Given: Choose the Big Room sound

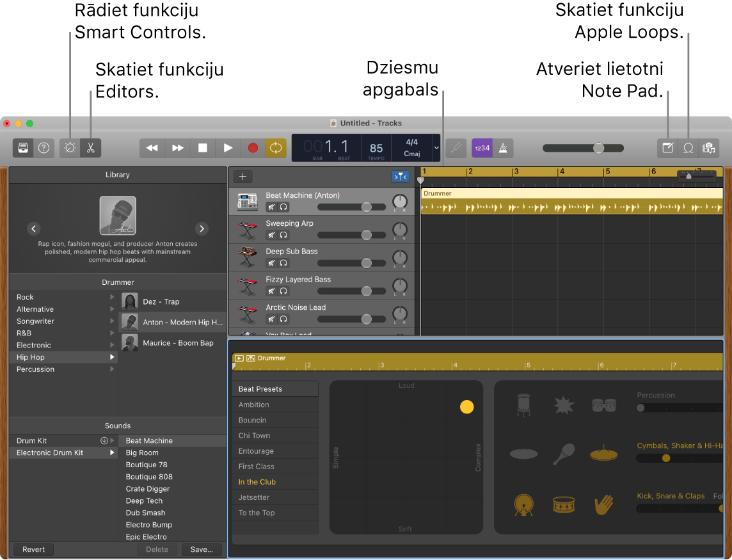Looking at the screenshot, I should pyautogui.click(x=172, y=452).
